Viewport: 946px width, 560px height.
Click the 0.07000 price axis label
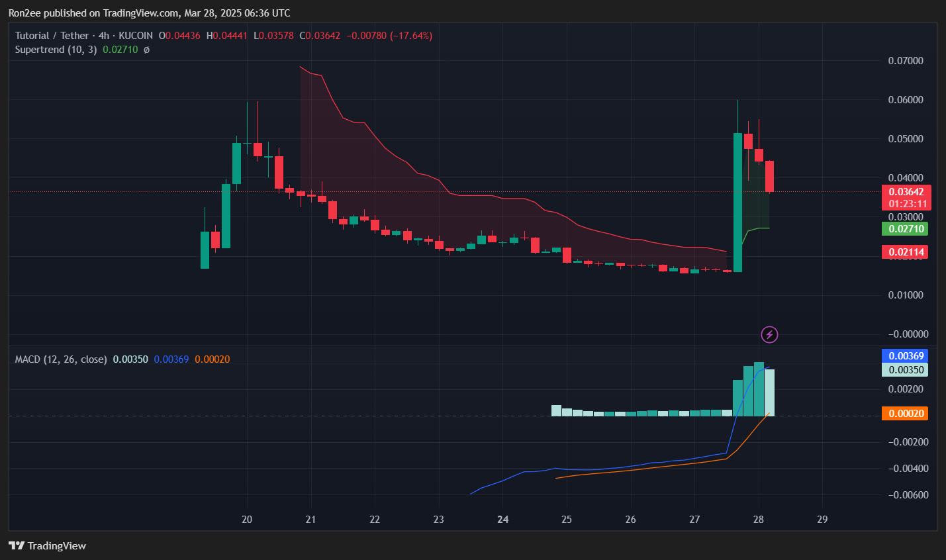tap(906, 61)
